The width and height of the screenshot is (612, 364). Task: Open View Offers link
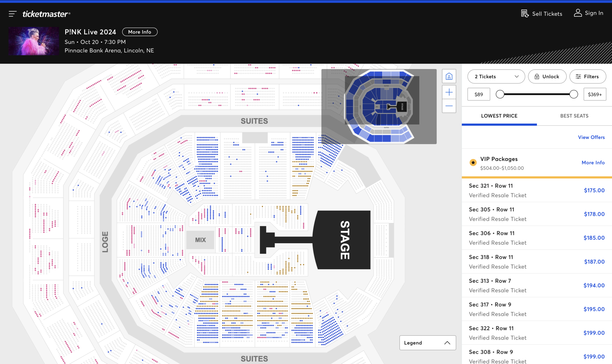pyautogui.click(x=591, y=137)
